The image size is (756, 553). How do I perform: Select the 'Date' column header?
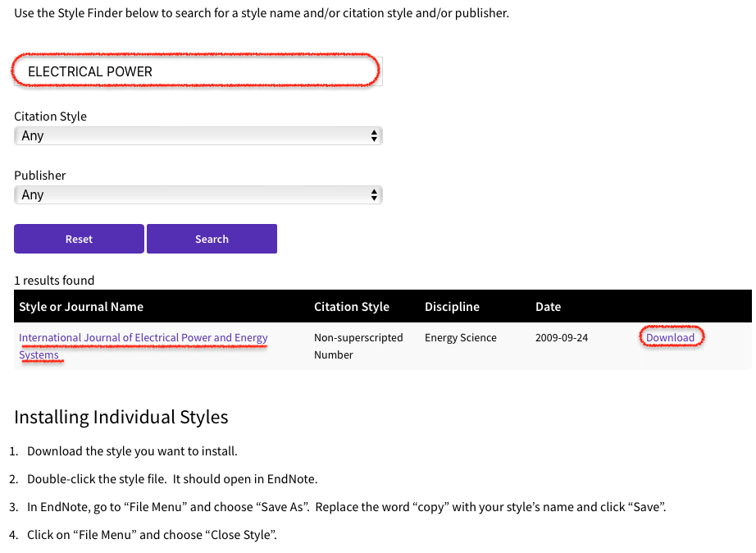coord(549,307)
